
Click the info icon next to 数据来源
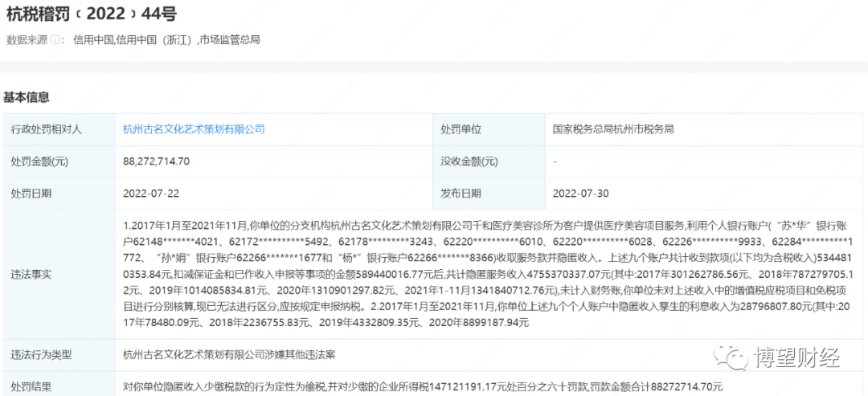pyautogui.click(x=55, y=40)
